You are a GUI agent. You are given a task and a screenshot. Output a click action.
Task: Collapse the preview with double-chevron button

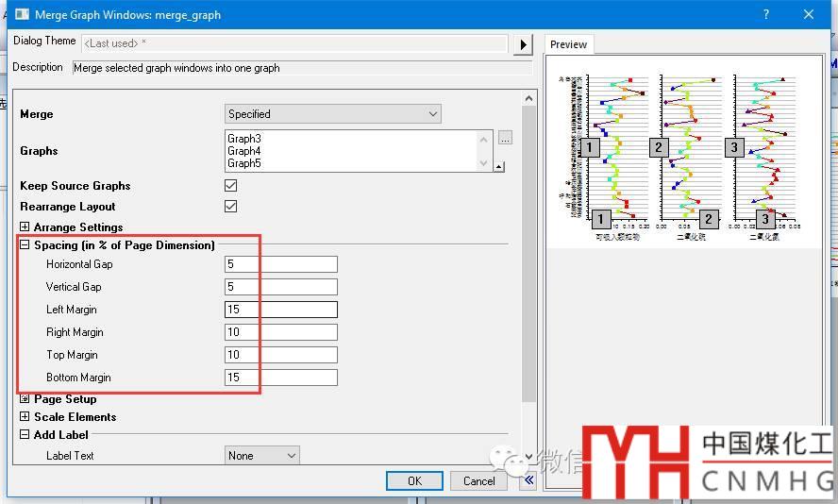pos(528,480)
